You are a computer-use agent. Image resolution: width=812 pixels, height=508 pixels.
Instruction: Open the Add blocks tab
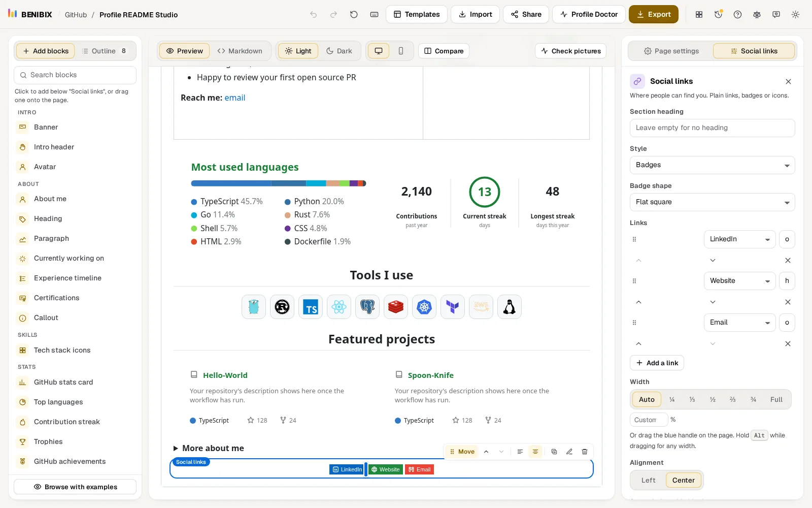pyautogui.click(x=46, y=51)
